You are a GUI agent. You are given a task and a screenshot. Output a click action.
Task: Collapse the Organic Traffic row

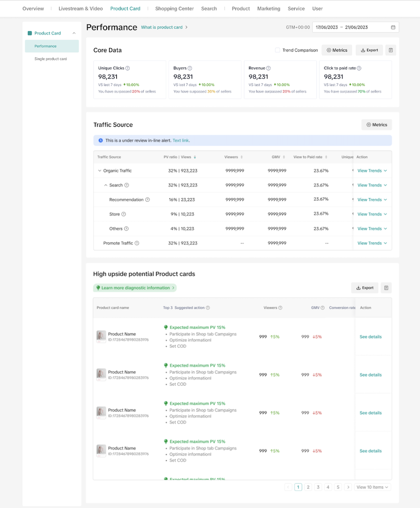100,171
